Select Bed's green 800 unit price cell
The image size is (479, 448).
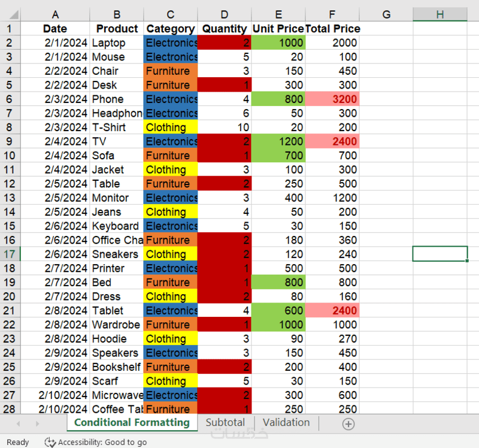(278, 282)
